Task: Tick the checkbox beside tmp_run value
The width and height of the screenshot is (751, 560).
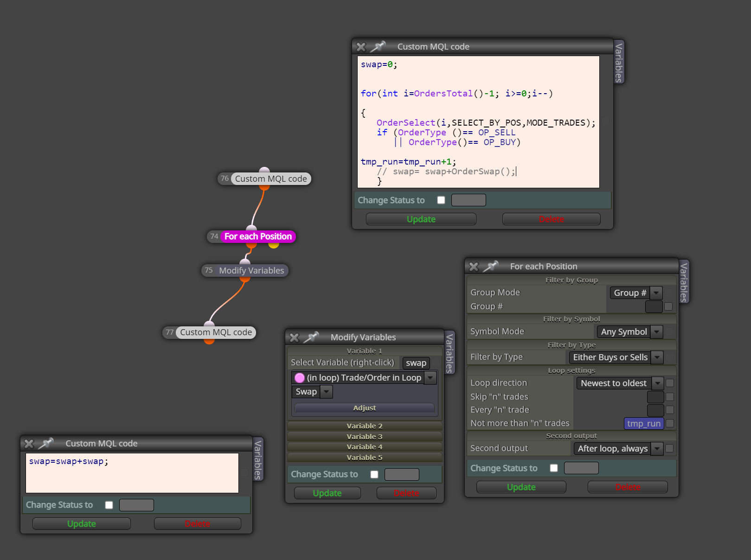Action: click(670, 423)
